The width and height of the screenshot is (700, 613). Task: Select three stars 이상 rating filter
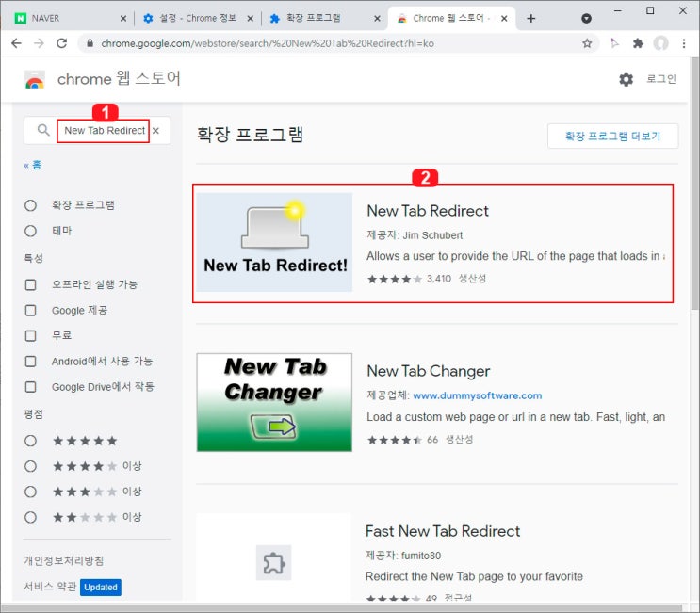pyautogui.click(x=30, y=492)
